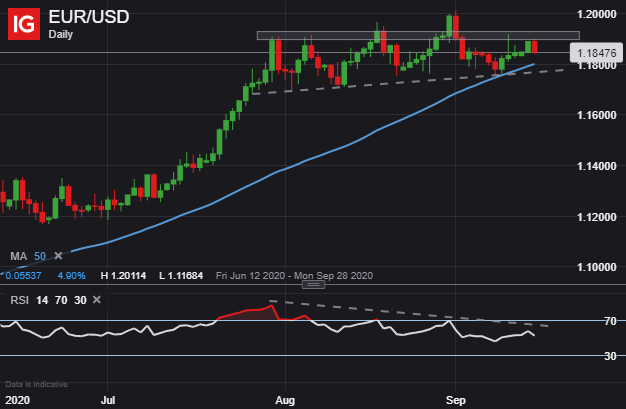
Task: Click the 1.20000 price axis label
Action: point(596,14)
